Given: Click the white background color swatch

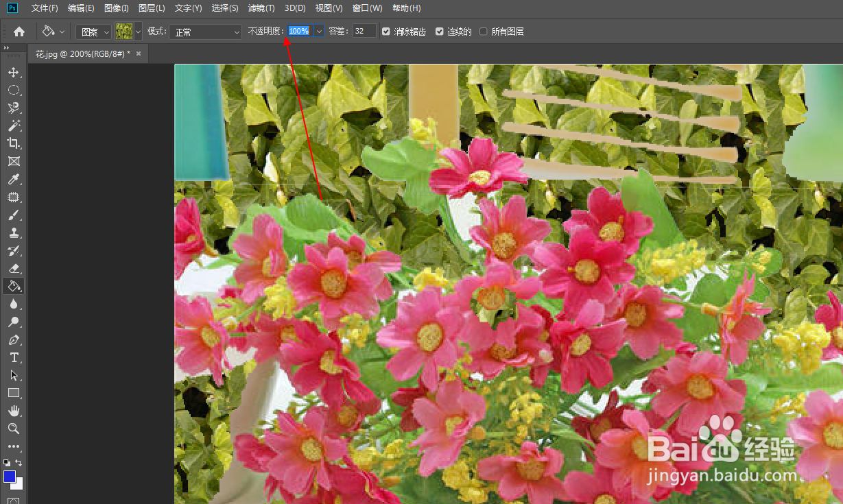Looking at the screenshot, I should (x=19, y=485).
